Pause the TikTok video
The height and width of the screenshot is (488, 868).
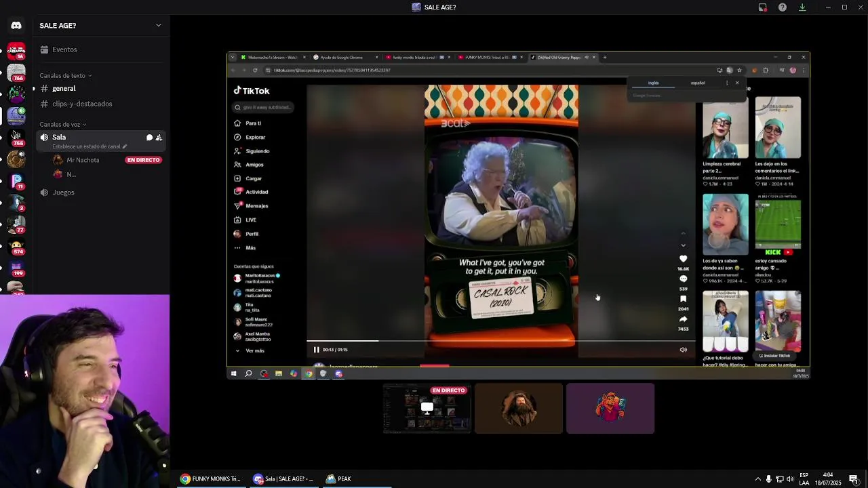pos(316,350)
